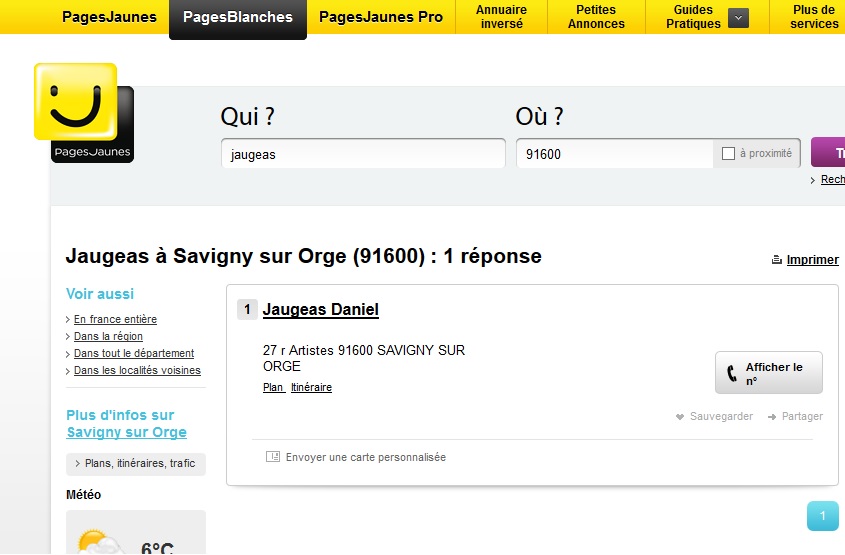The height and width of the screenshot is (555, 845).
Task: Click the 'Dans tout le département' link
Action: pyautogui.click(x=134, y=354)
